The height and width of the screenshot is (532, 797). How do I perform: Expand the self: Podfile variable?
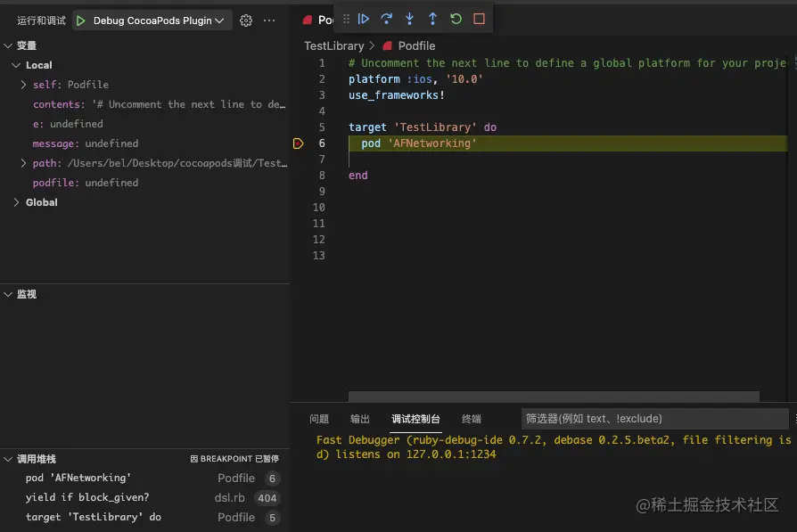pyautogui.click(x=23, y=85)
